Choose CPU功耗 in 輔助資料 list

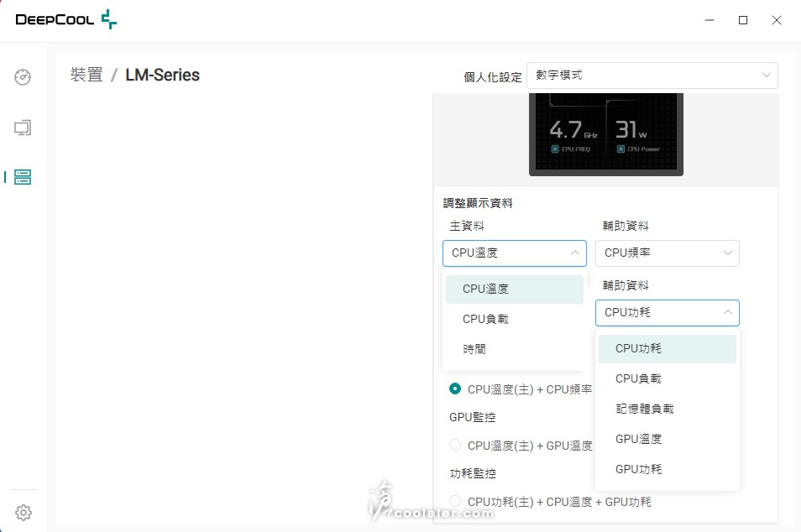667,349
